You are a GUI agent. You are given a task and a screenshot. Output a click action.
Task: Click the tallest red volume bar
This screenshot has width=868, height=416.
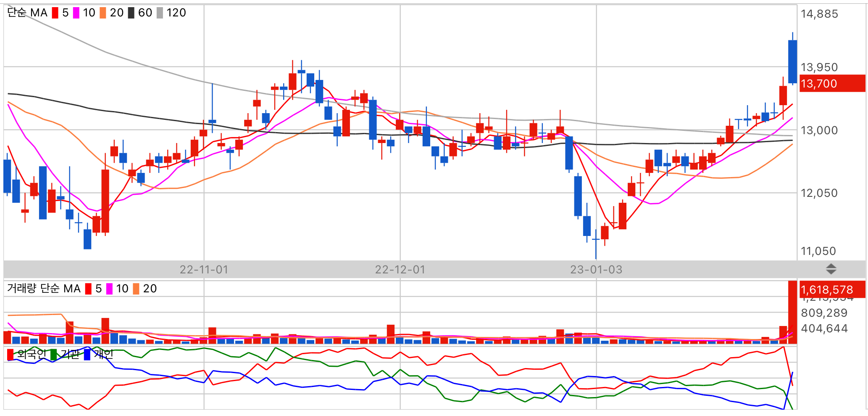[x=792, y=312]
